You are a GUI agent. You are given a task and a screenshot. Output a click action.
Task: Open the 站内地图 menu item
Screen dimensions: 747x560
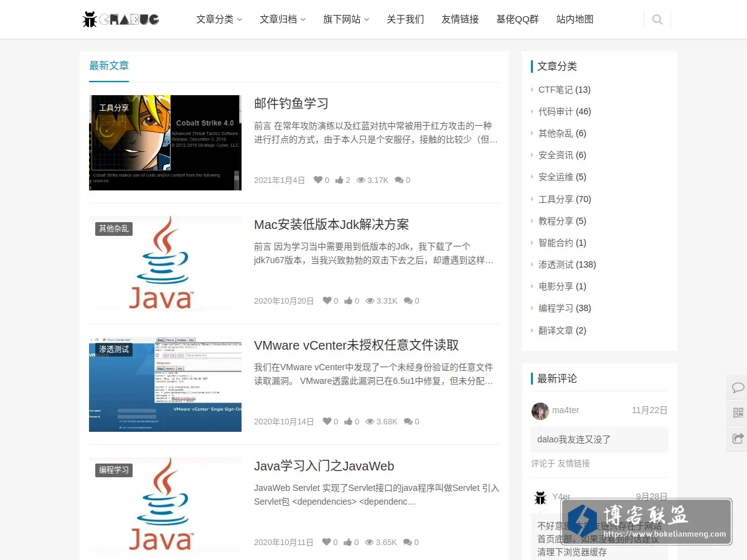[575, 19]
